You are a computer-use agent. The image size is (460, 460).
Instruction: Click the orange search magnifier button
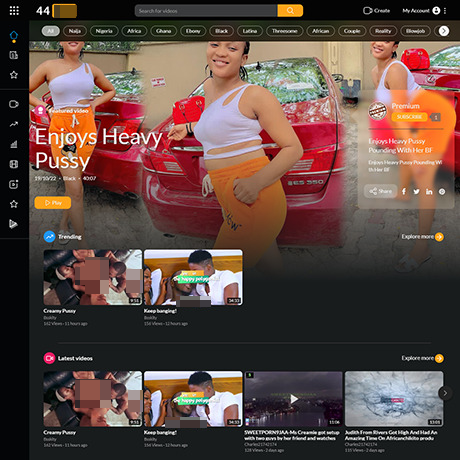[x=290, y=11]
